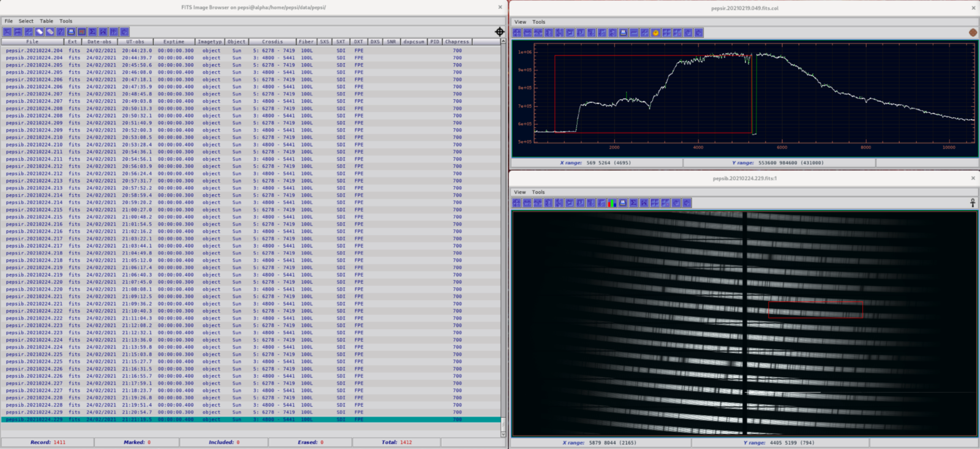980x449 pixels.
Task: Click the yellow-orange round icon in plot toolbar
Action: [x=655, y=33]
